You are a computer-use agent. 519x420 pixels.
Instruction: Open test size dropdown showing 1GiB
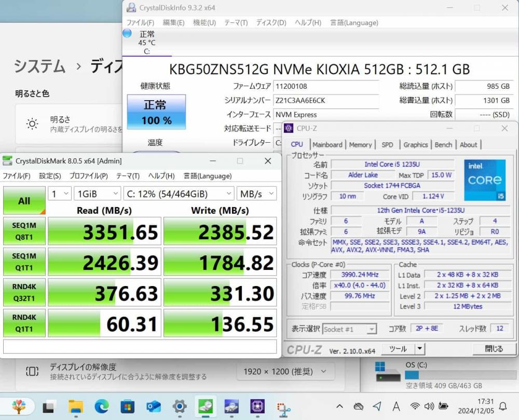pos(98,194)
